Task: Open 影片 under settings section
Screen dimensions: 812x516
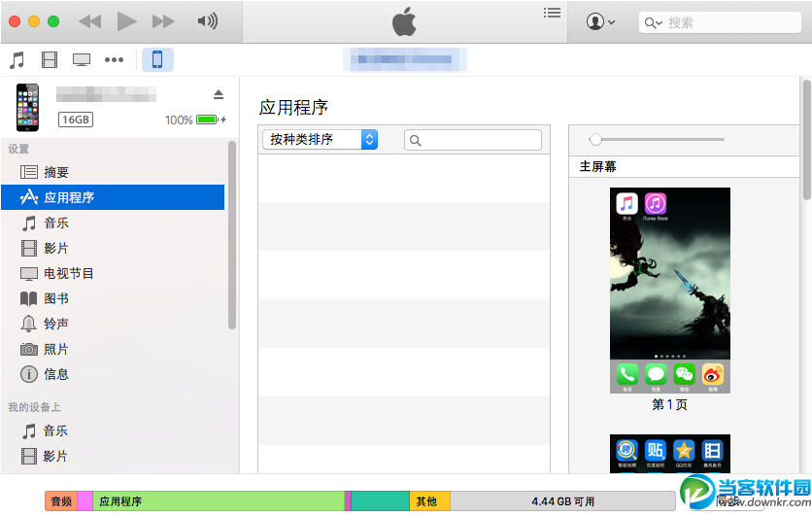Action: pos(113,248)
